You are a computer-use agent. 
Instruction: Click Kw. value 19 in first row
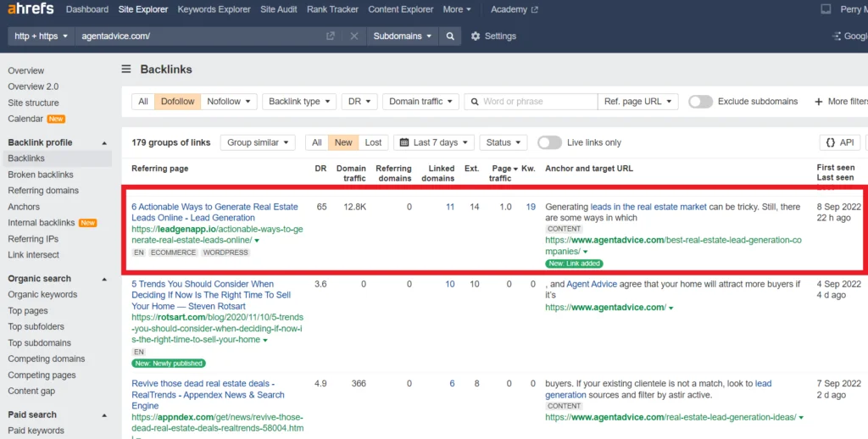click(531, 207)
